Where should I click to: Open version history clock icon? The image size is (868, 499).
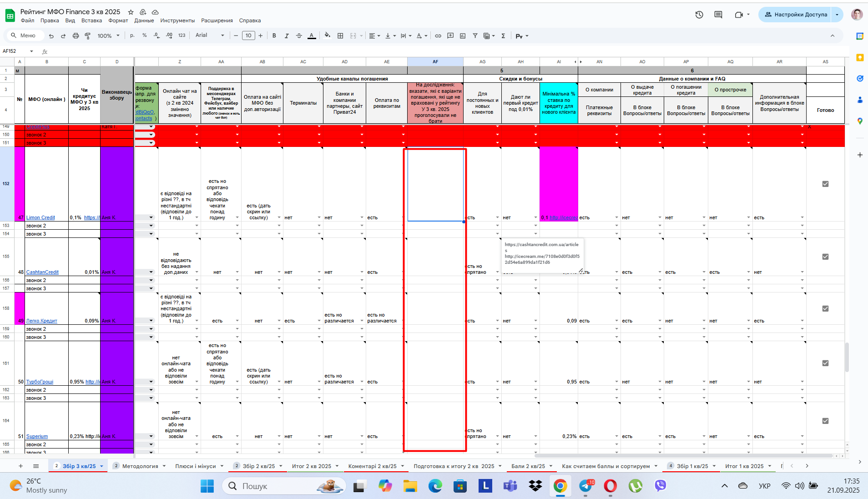(x=699, y=15)
